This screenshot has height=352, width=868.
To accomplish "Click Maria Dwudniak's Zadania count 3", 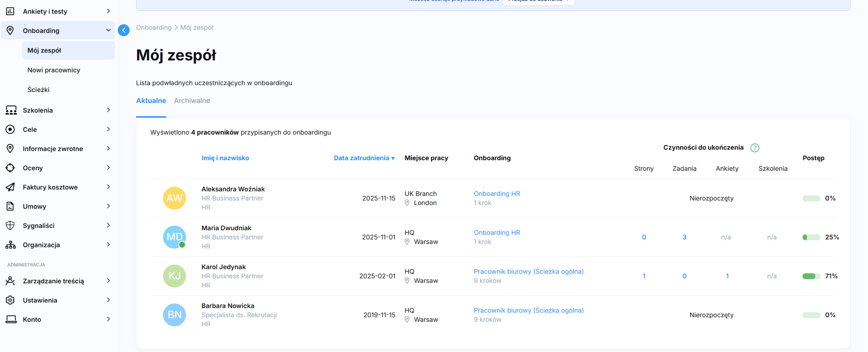I will 684,237.
